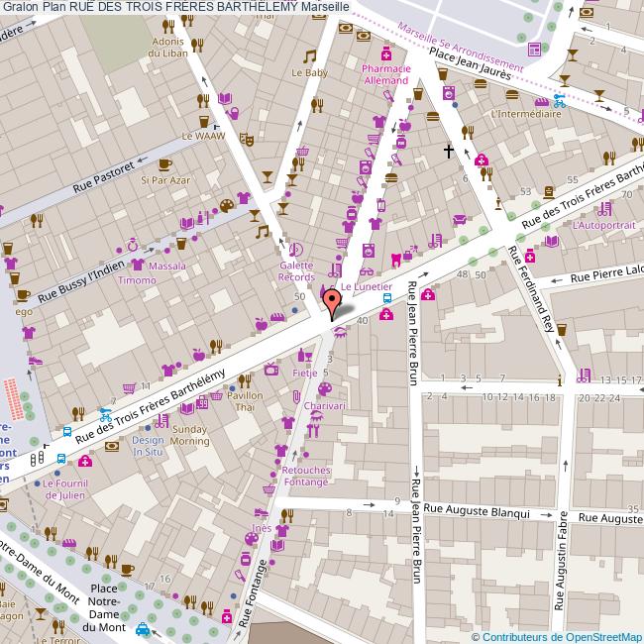This screenshot has width=644, height=644.
Task: Click the church cross icon
Action: (x=449, y=152)
